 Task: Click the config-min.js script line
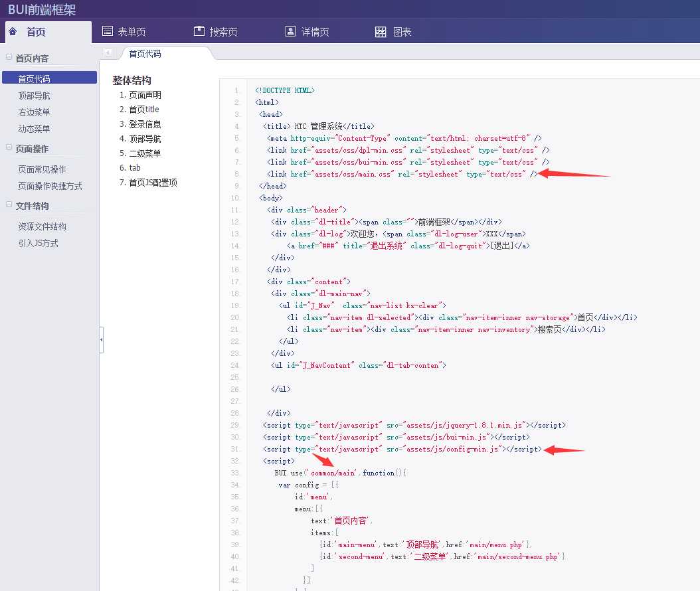(402, 449)
